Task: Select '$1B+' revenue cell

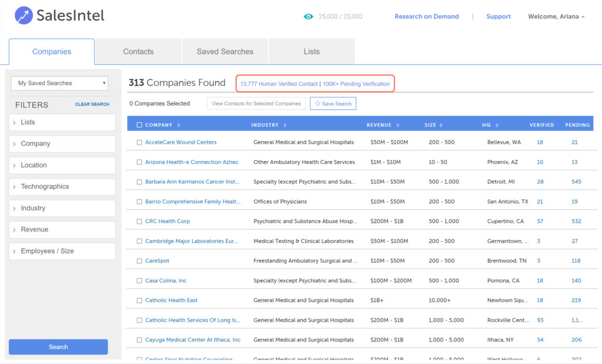Action: click(377, 300)
